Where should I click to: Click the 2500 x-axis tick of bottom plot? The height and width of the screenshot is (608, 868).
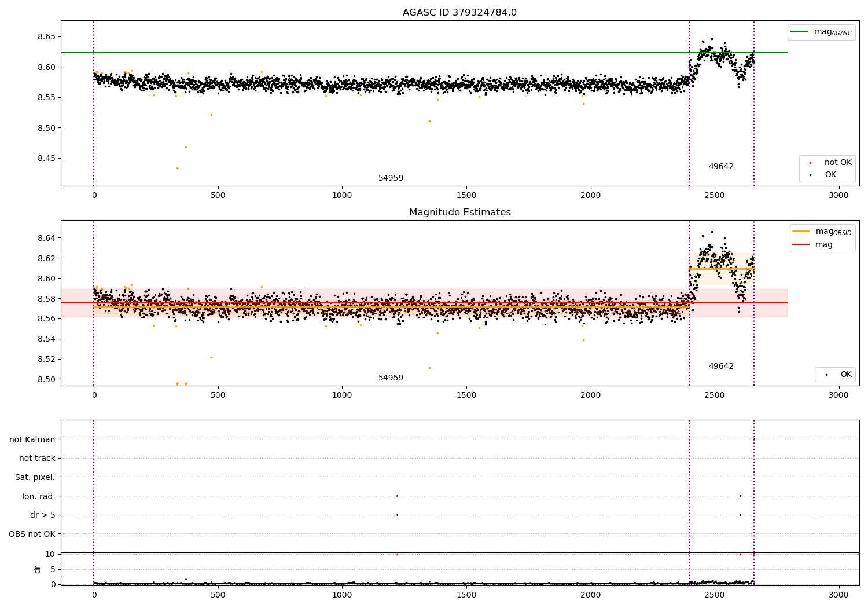pos(715,595)
